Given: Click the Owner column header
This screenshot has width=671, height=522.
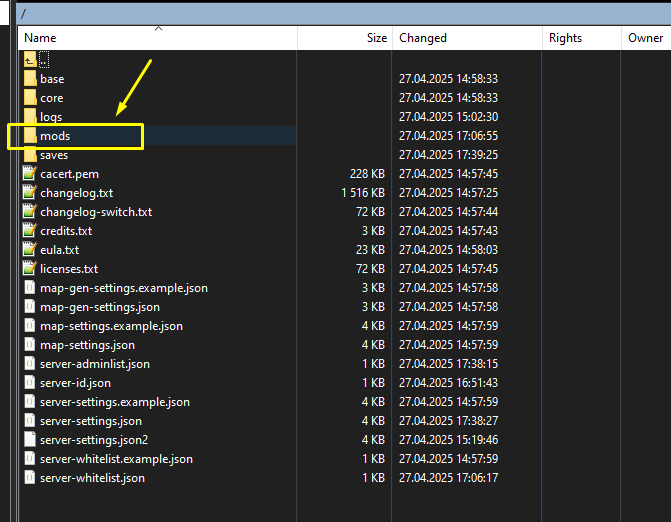Looking at the screenshot, I should [645, 38].
